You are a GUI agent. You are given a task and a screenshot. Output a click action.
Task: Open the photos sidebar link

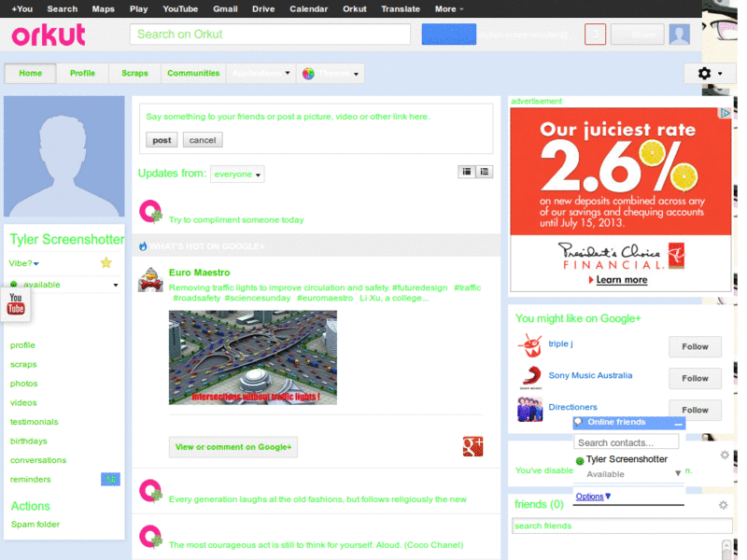[x=24, y=384]
